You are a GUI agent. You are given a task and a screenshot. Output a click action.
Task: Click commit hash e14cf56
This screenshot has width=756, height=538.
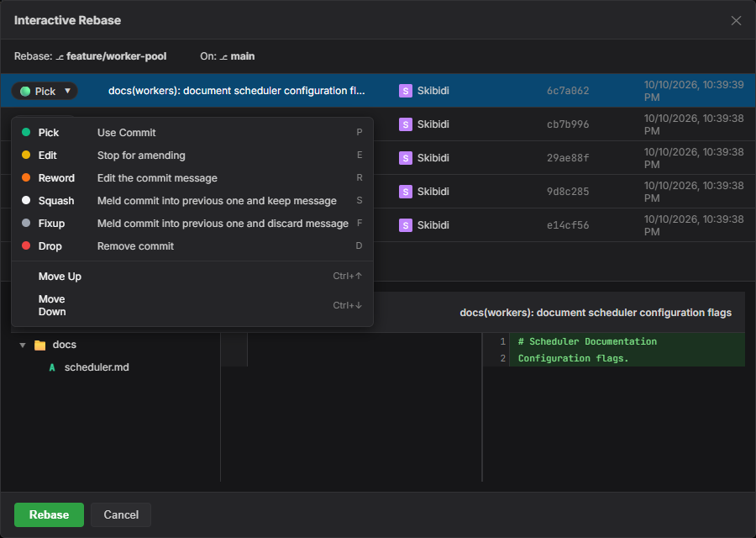(x=568, y=225)
